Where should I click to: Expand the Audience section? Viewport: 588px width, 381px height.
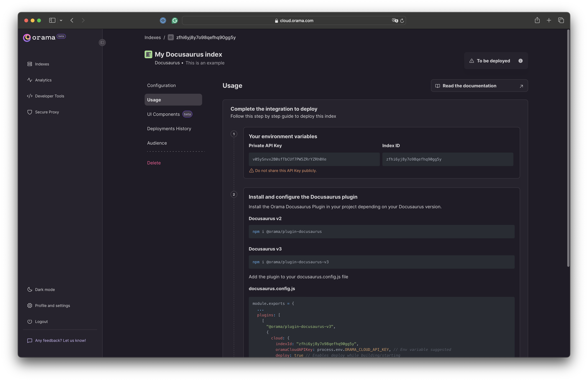click(157, 143)
